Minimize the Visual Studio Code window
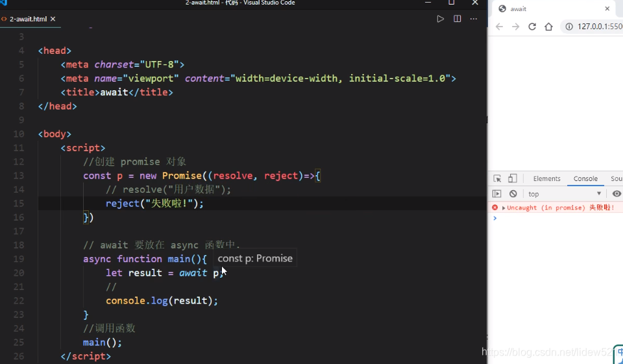Viewport: 623px width, 364px height. click(428, 3)
